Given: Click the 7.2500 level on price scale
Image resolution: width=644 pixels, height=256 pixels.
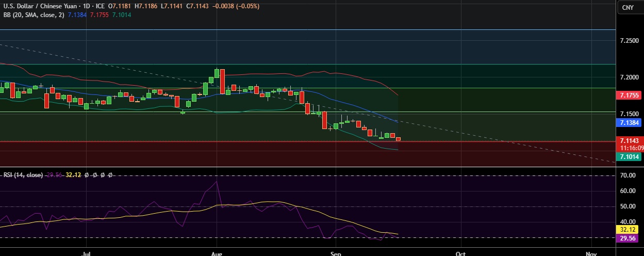Looking at the screenshot, I should point(629,40).
